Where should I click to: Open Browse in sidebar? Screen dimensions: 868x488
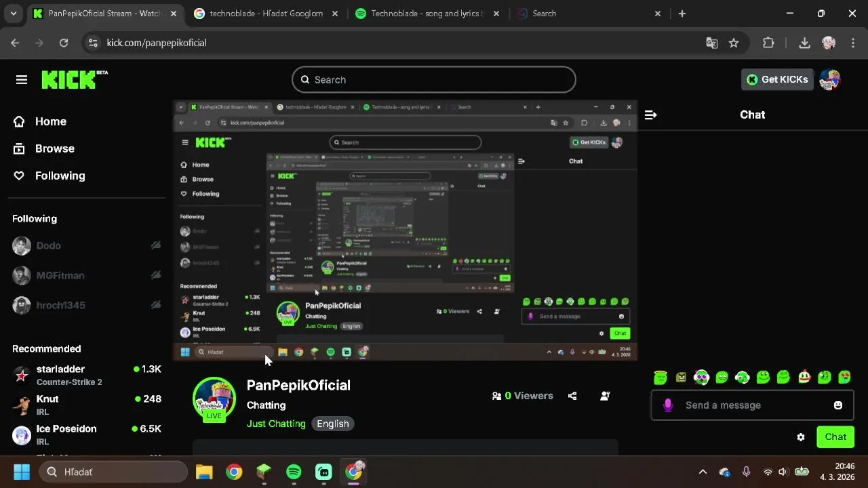point(45,148)
